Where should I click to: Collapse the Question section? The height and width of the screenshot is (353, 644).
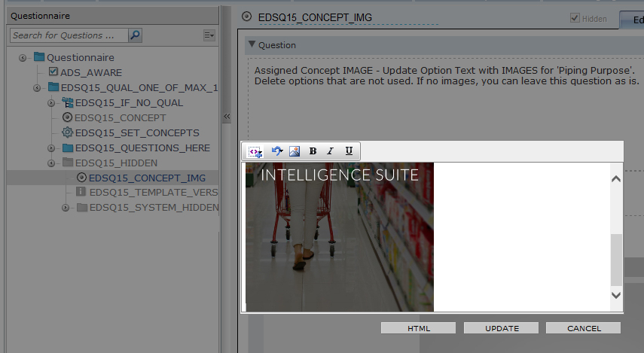252,44
